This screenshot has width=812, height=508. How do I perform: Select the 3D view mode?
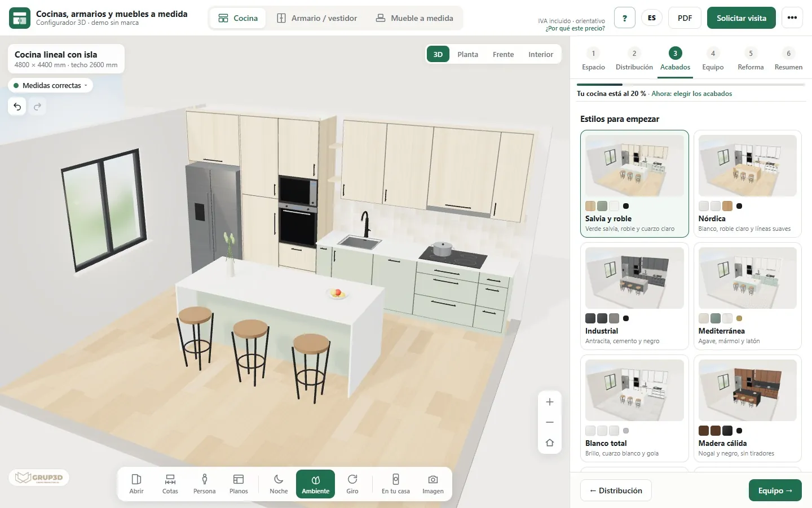[x=438, y=54]
